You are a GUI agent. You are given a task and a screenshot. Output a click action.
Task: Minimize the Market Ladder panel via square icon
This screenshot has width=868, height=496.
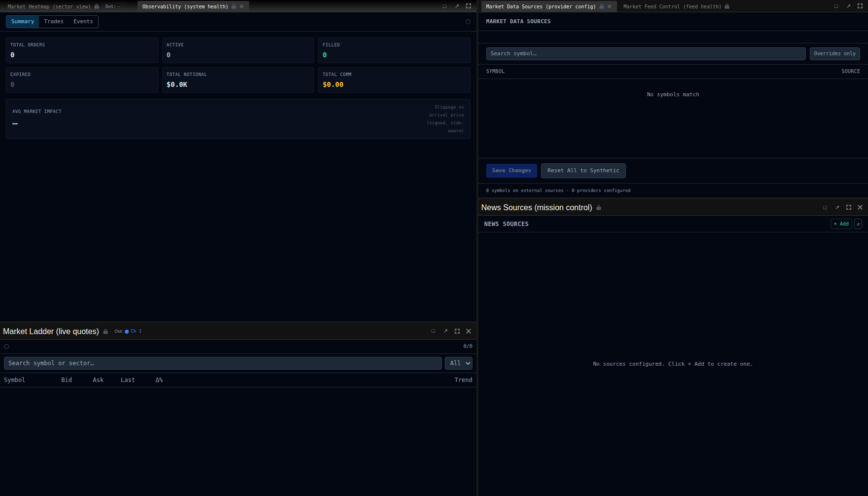pos(434,331)
